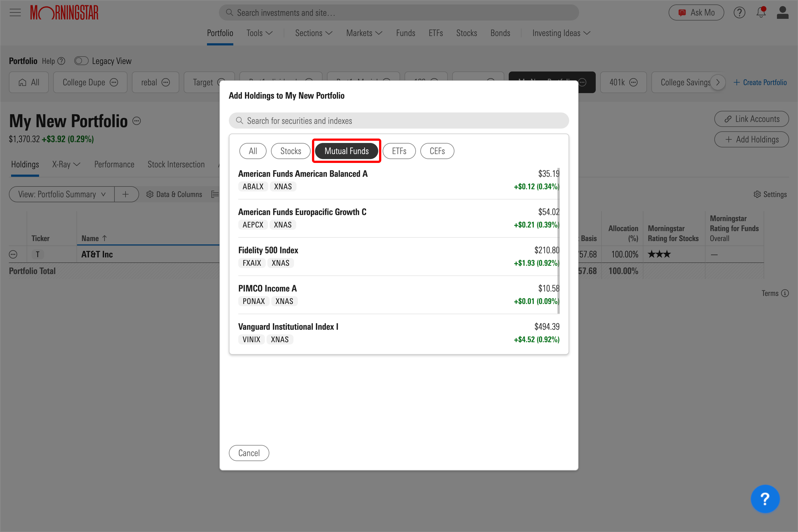The image size is (798, 532).
Task: Expand the X-Ray tab dropdown
Action: [66, 165]
